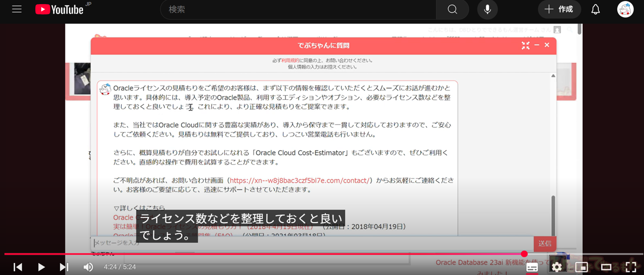Open the 作成 create button
644x275 pixels.
pos(559,10)
